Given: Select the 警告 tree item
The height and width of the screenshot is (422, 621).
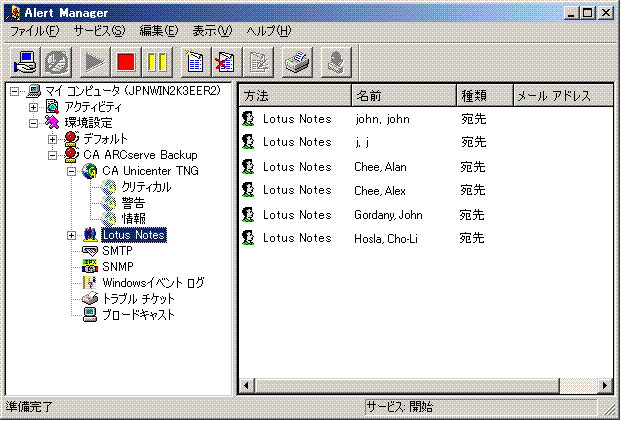Looking at the screenshot, I should (133, 203).
